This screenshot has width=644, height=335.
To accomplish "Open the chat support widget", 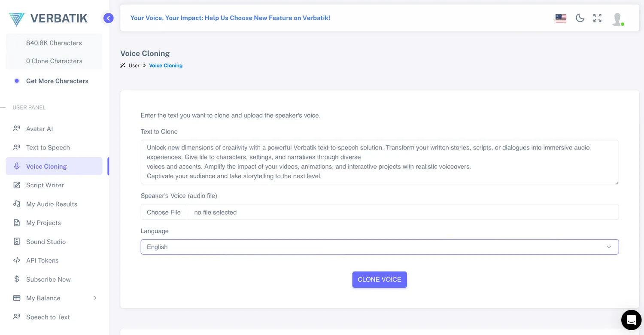I will [x=631, y=320].
